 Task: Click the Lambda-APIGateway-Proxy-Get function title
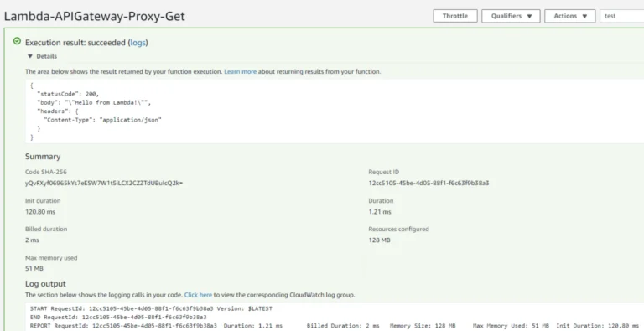point(95,16)
